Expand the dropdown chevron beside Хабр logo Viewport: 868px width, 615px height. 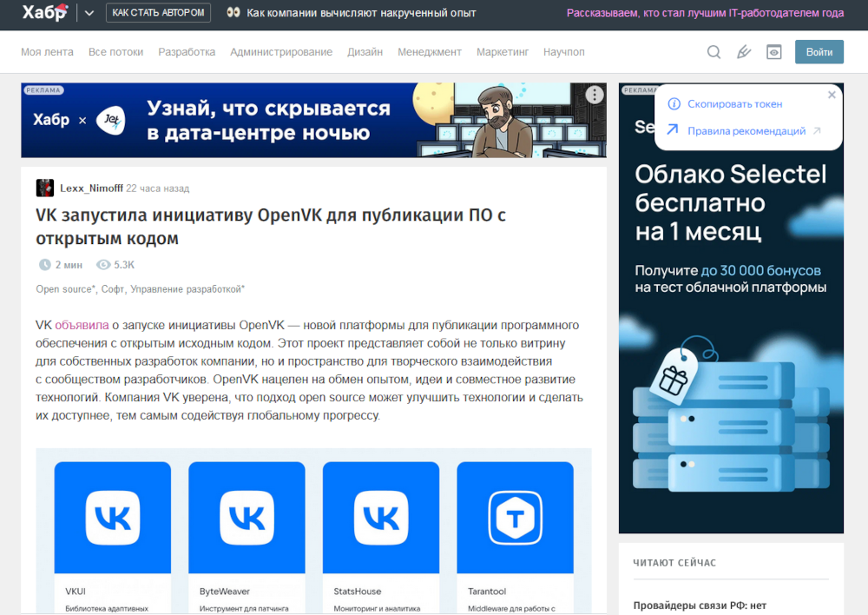tap(89, 13)
